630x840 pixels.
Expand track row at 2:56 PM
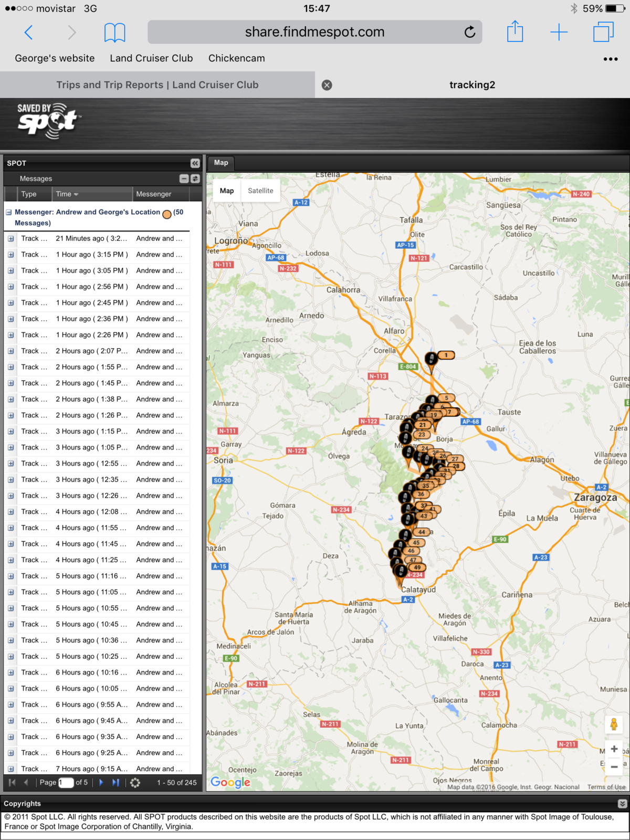10,287
